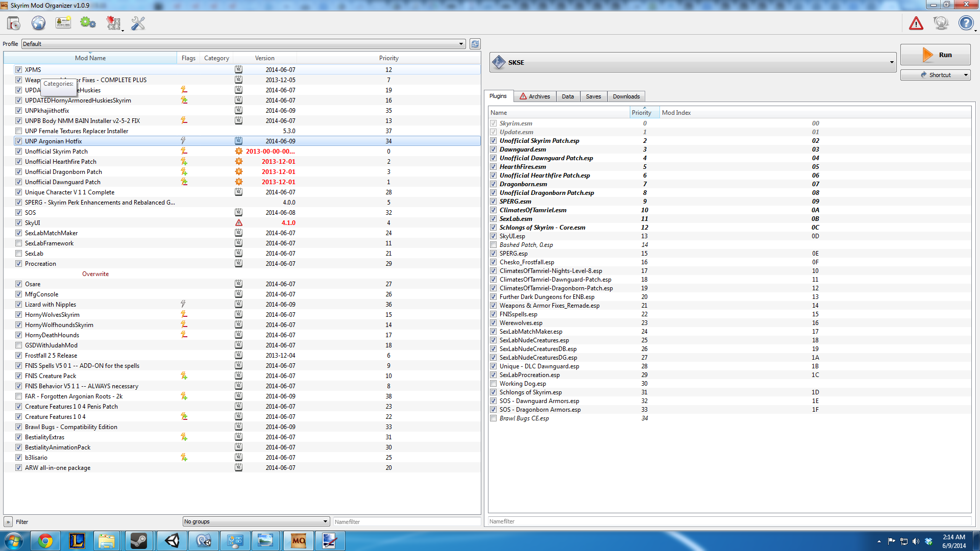The width and height of the screenshot is (980, 551).
Task: Enable the UNP Female Textures Replacer checkbox
Action: (18, 131)
